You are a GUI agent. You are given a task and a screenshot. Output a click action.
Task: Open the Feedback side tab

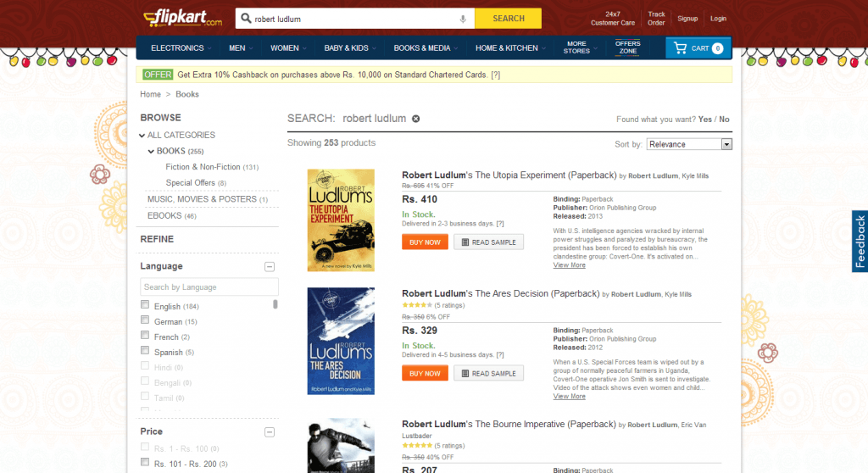(x=860, y=242)
